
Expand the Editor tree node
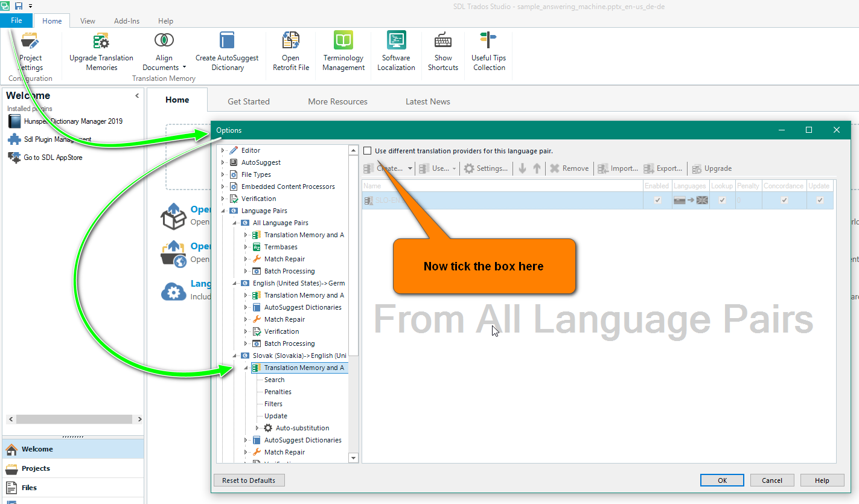223,150
